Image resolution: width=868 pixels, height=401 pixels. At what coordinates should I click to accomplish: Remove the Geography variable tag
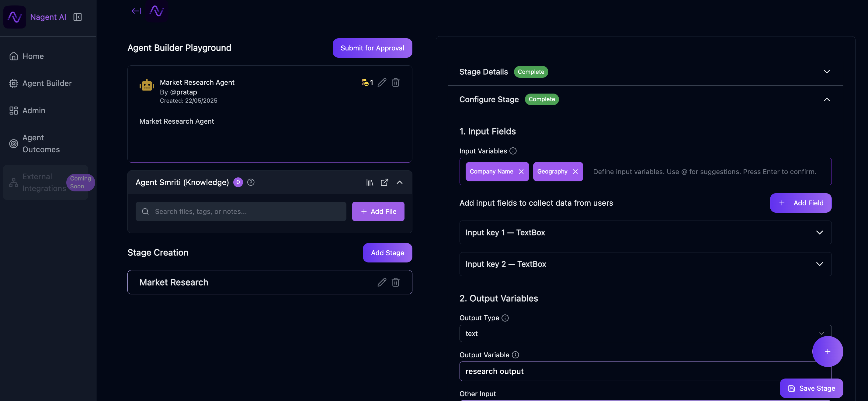pyautogui.click(x=575, y=171)
